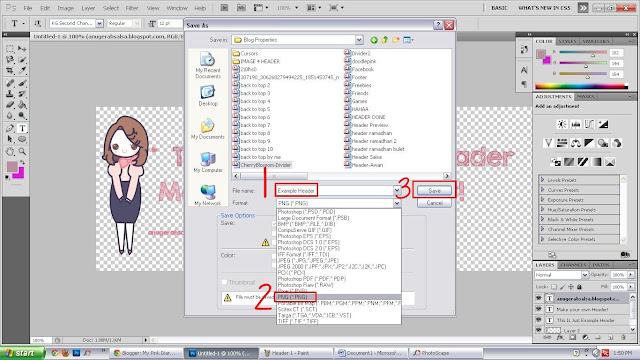640x360 pixels.
Task: Open the Filter menu
Action: tap(131, 8)
